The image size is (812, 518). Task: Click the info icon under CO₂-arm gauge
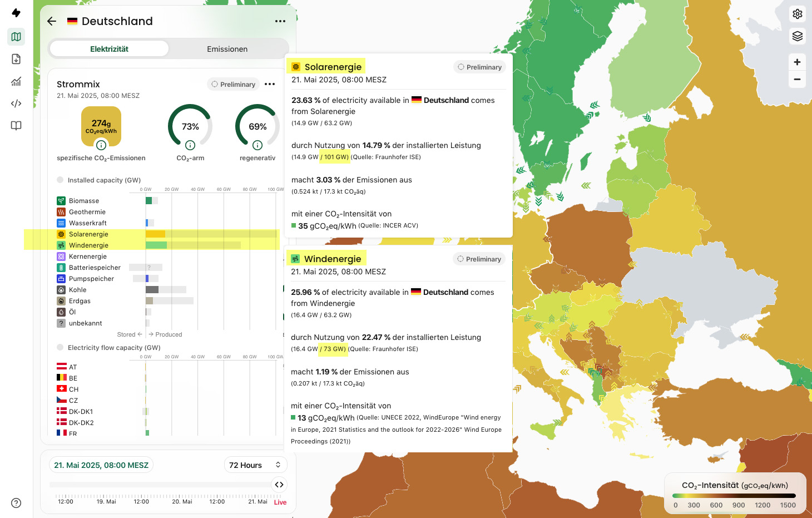coord(190,145)
